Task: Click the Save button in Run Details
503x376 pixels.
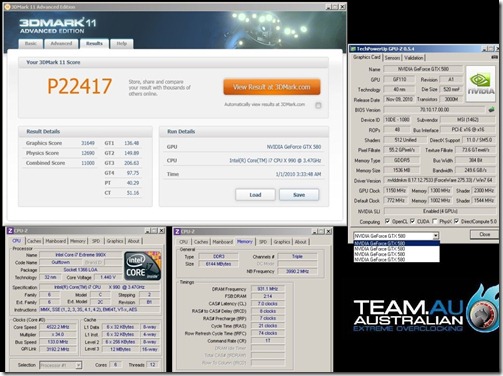Action: 299,195
